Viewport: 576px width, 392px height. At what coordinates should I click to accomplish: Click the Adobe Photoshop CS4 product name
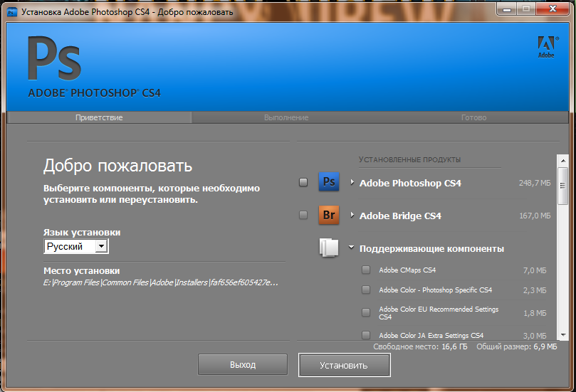410,183
